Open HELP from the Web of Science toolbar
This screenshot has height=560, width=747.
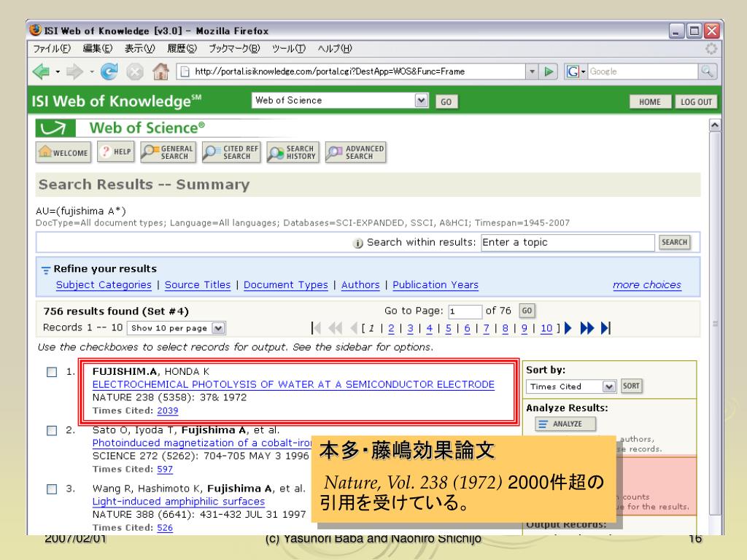116,152
